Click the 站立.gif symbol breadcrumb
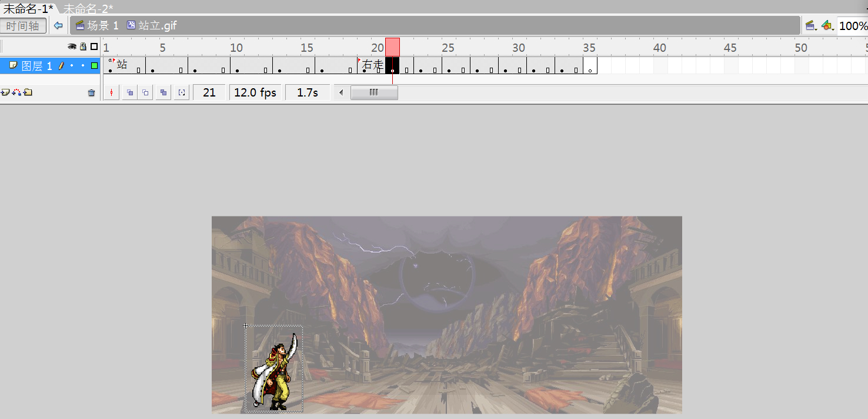This screenshot has height=419, width=868. 152,26
